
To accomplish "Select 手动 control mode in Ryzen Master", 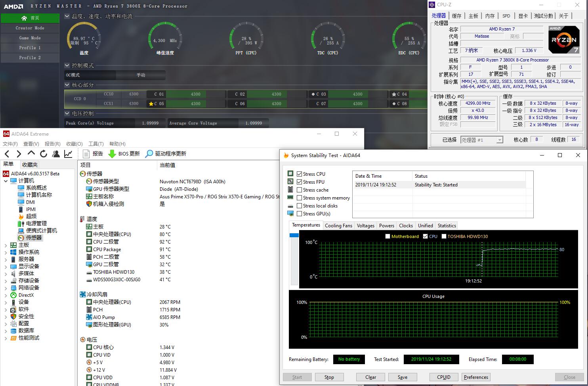I will pyautogui.click(x=141, y=75).
